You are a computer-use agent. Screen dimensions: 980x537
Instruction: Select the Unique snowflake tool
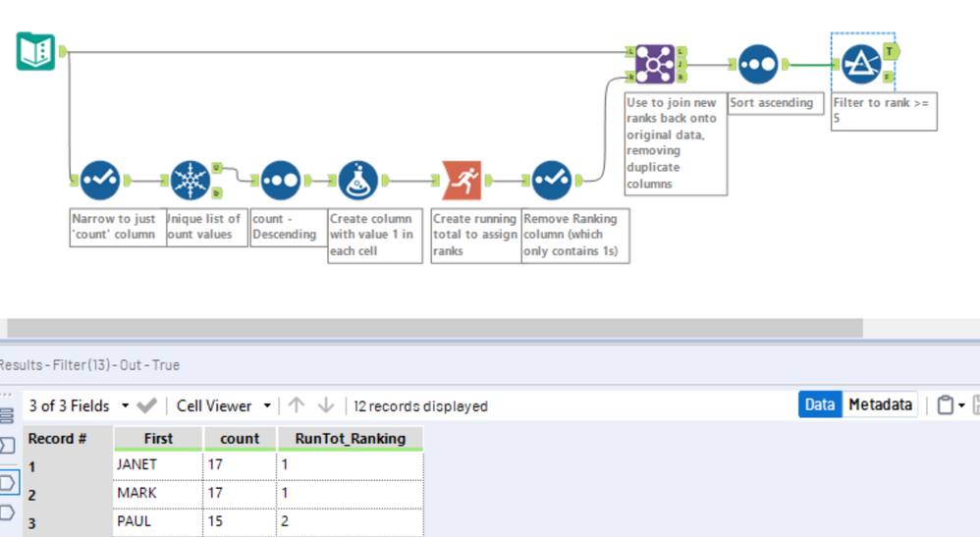tap(190, 180)
